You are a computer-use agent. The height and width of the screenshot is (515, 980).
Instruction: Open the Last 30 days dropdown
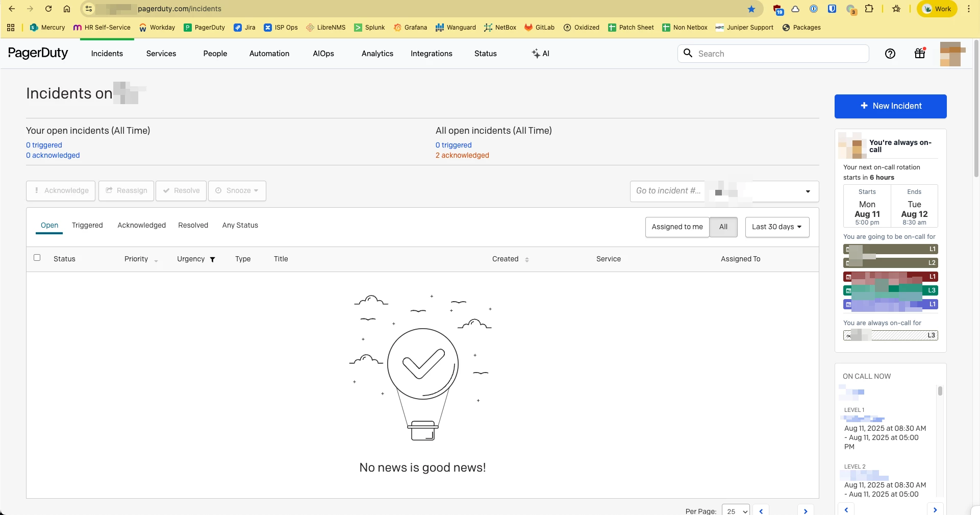[777, 227]
